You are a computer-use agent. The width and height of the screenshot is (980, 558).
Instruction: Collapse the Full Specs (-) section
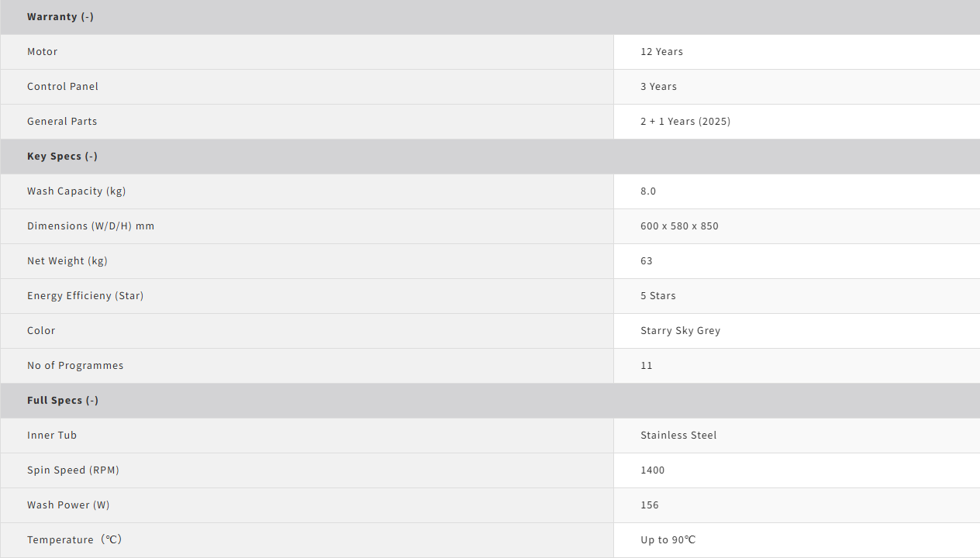pos(63,401)
